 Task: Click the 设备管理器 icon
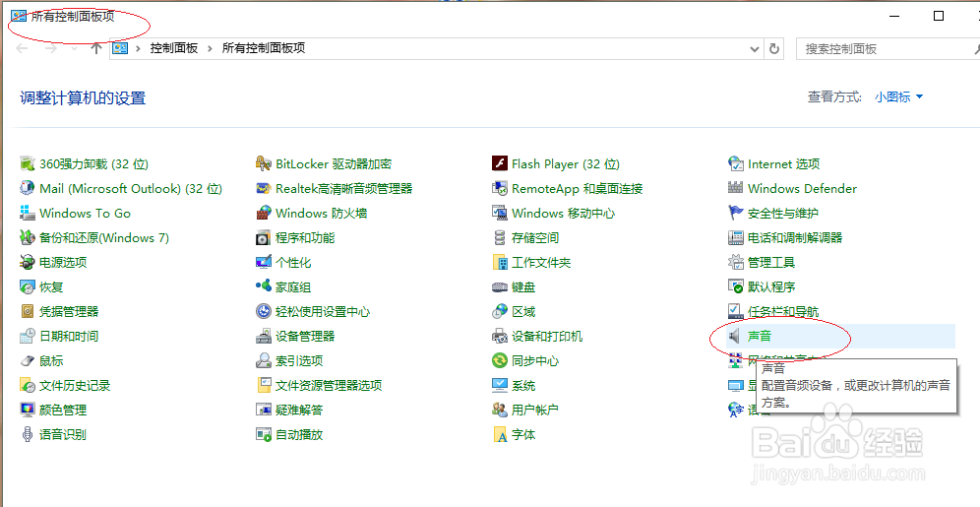[x=264, y=337]
